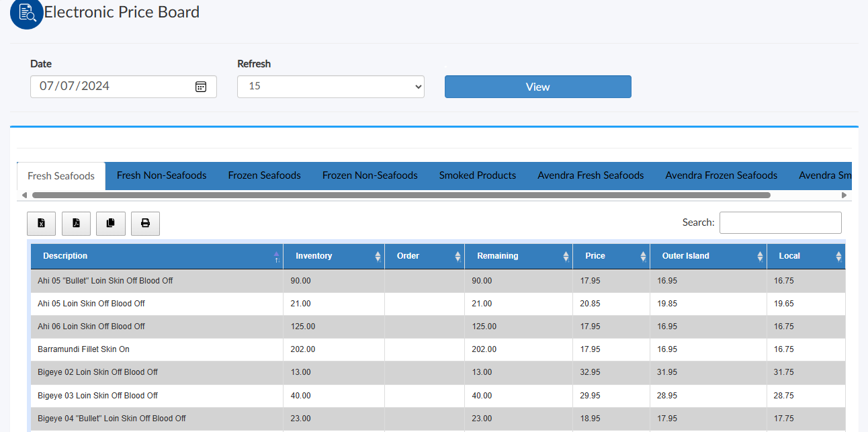This screenshot has width=868, height=432.
Task: Click Bigeye 02 price 32.95
Action: pyautogui.click(x=591, y=372)
